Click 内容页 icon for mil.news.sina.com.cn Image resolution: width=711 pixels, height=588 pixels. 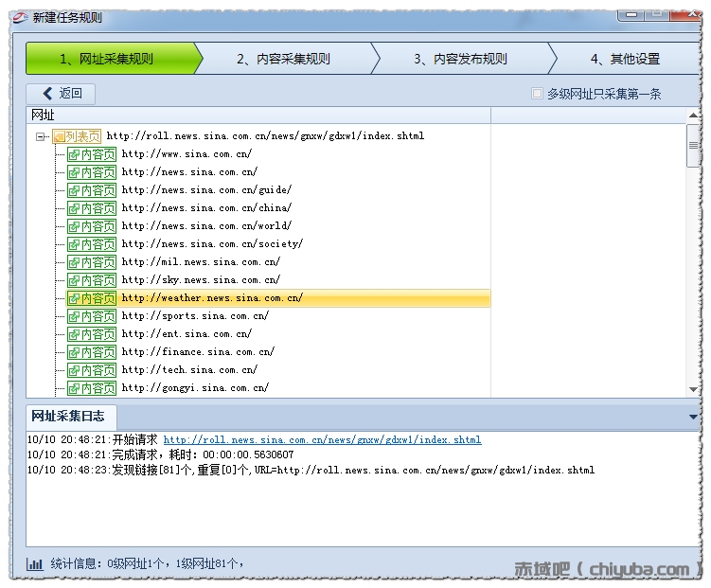pos(92,262)
